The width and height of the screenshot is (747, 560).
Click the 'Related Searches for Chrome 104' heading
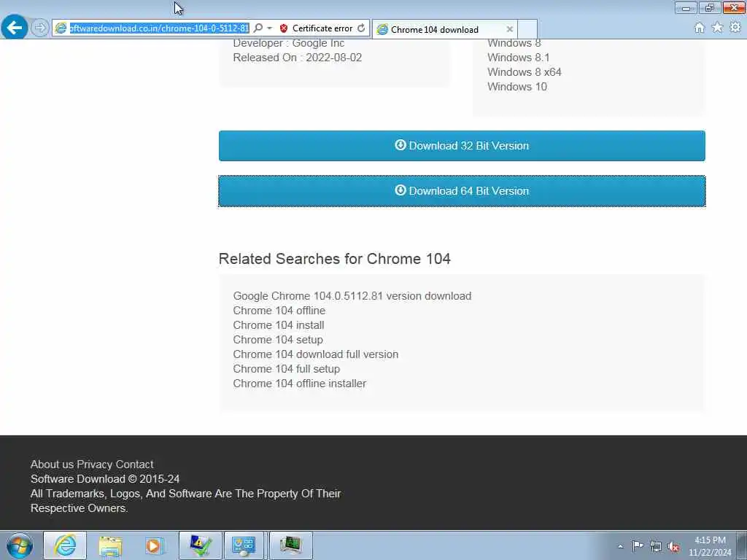tap(334, 259)
